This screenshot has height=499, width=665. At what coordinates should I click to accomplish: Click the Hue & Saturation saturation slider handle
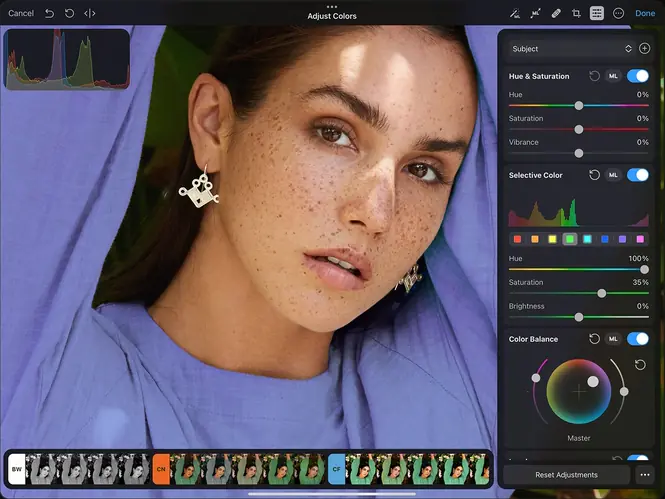pyautogui.click(x=579, y=129)
